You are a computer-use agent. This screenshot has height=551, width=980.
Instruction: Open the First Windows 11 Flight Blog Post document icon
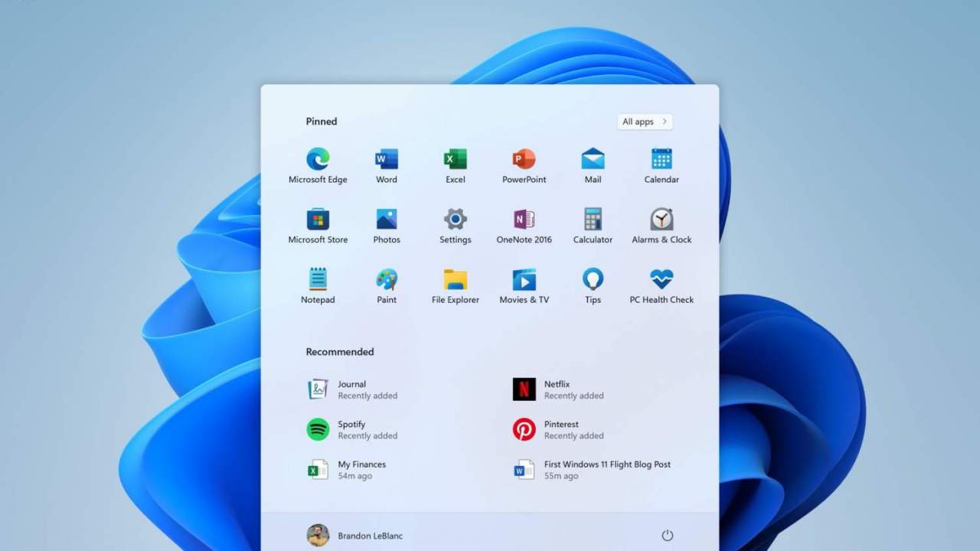pyautogui.click(x=524, y=469)
